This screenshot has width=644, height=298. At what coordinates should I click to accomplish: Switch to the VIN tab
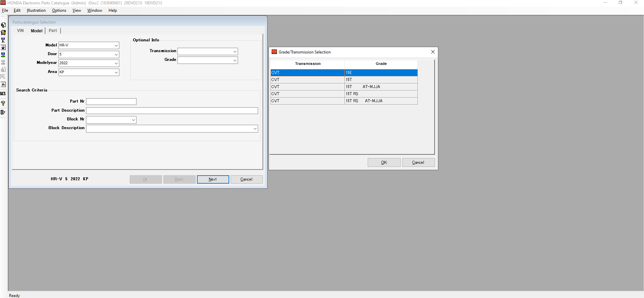[x=21, y=31]
